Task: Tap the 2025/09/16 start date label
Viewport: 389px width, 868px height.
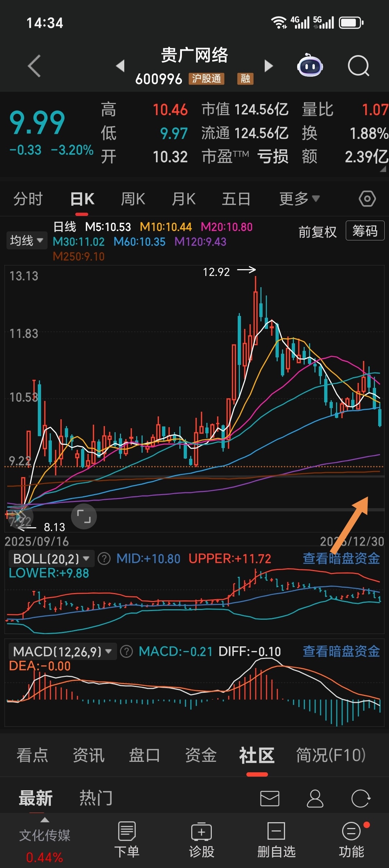Action: [37, 542]
